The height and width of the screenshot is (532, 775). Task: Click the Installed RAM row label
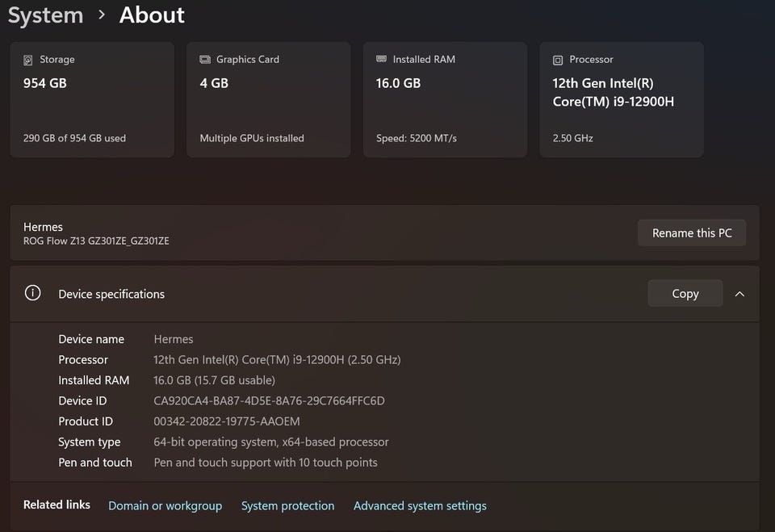94,380
